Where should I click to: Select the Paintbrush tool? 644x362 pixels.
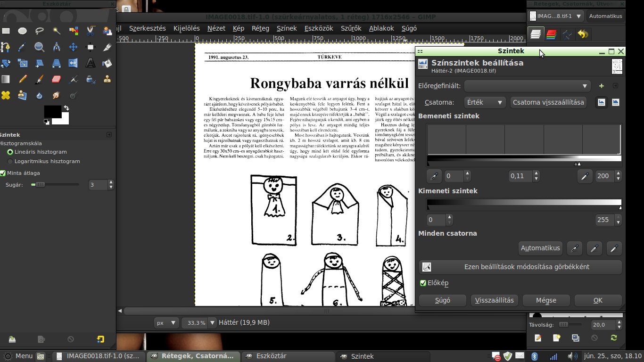click(40, 79)
